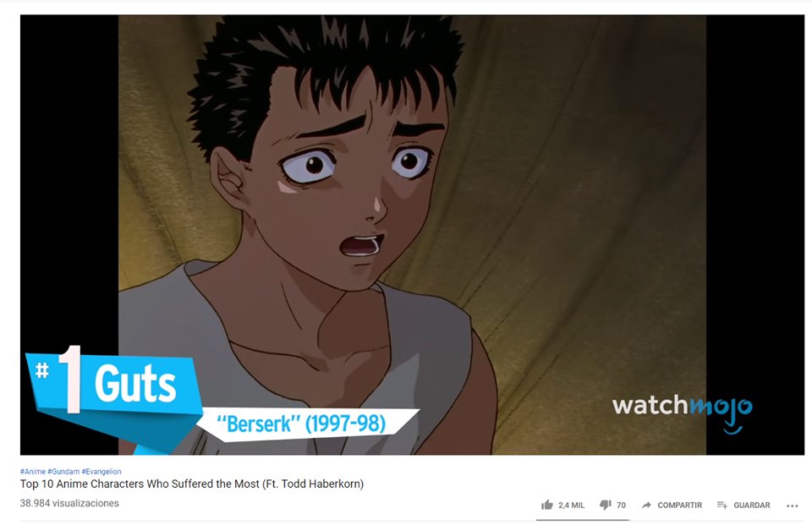Image resolution: width=812 pixels, height=525 pixels.
Task: Open the three-dot more actions menu
Action: point(793,506)
